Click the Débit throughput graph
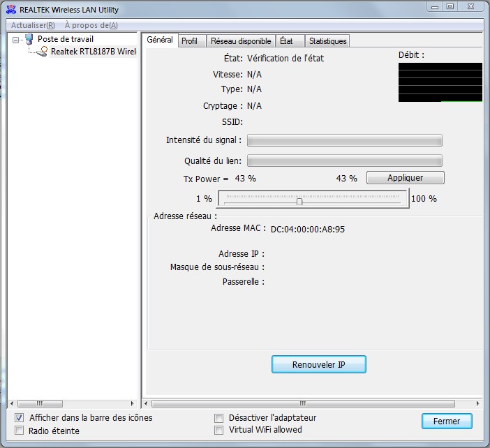The image size is (490, 448). tap(440, 82)
